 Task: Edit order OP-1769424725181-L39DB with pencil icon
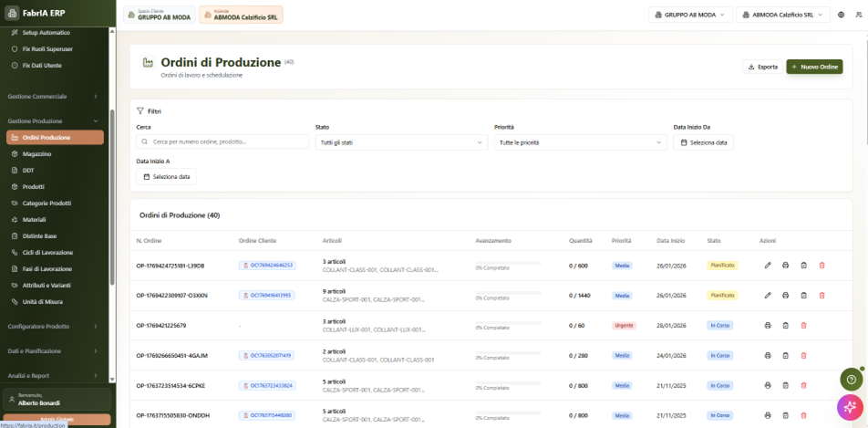point(768,266)
